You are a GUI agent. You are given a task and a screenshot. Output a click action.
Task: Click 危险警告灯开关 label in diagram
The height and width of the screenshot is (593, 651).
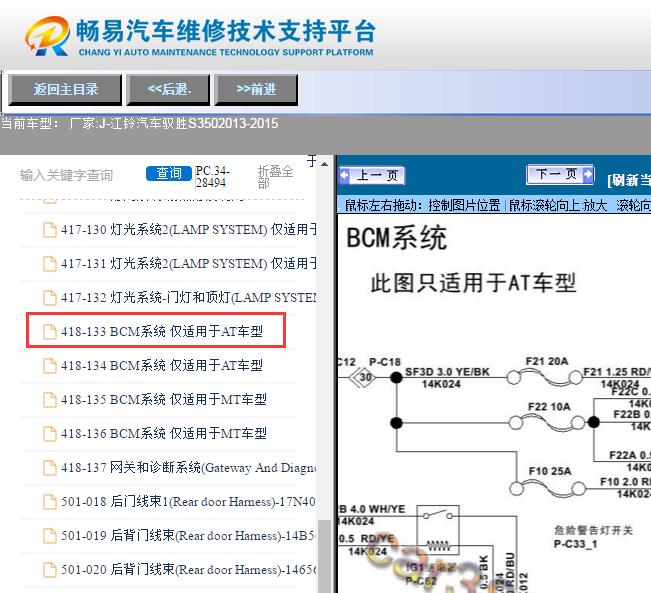tap(593, 530)
